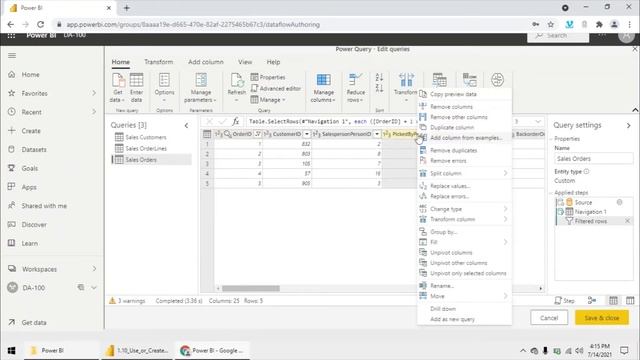Image resolution: width=640 pixels, height=360 pixels.
Task: Switch to the Transform ribbon tab
Action: click(x=158, y=62)
